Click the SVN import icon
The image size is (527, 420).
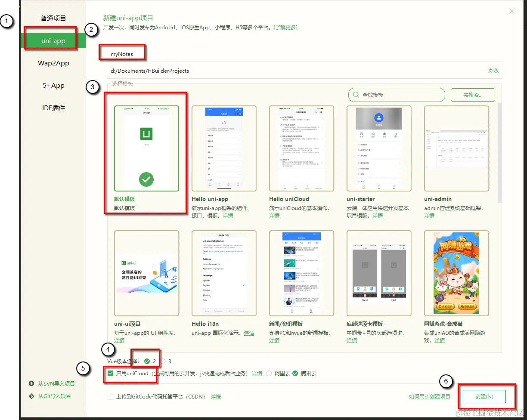31,383
